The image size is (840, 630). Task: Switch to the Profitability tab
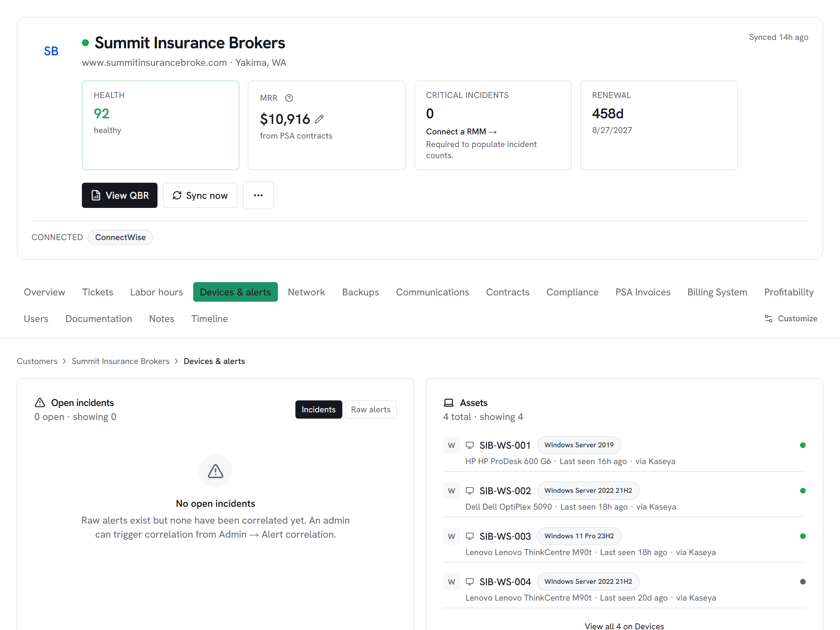point(789,292)
